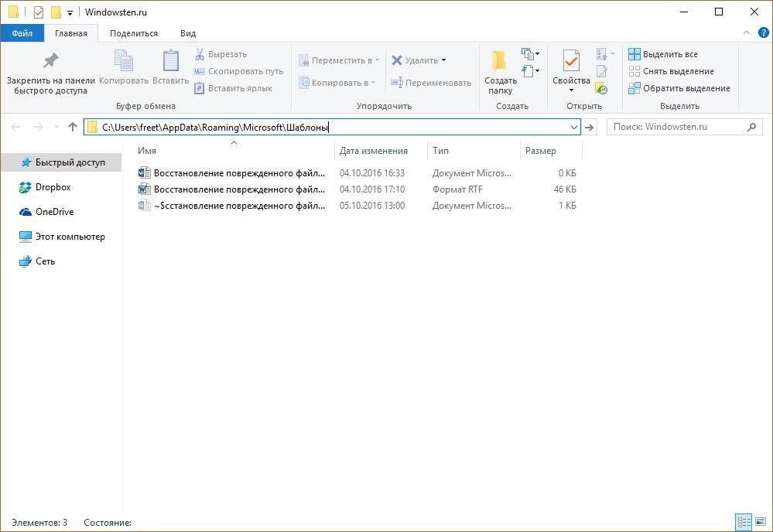
Task: Open 'Свойства' properties icon in ribbon
Action: (571, 61)
